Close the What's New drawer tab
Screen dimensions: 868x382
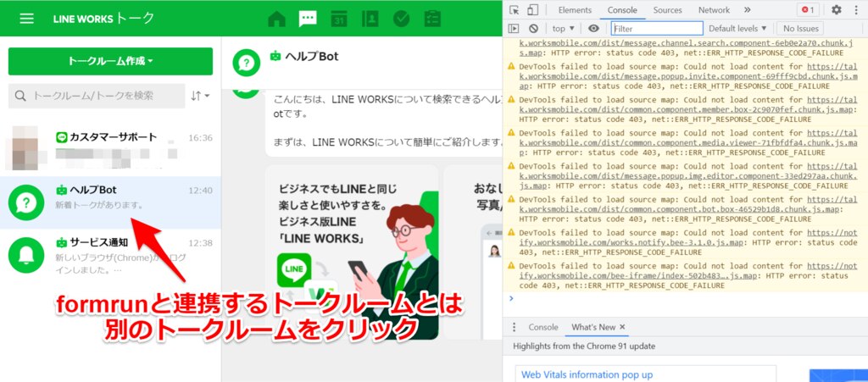[622, 327]
